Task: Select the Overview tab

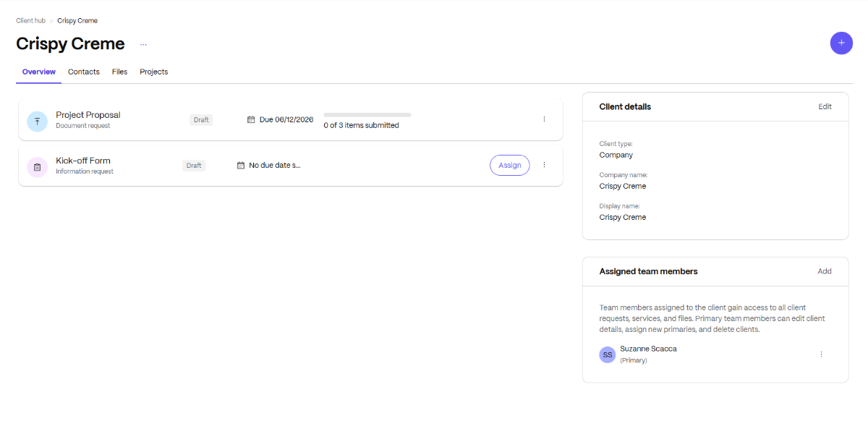Action: click(38, 72)
